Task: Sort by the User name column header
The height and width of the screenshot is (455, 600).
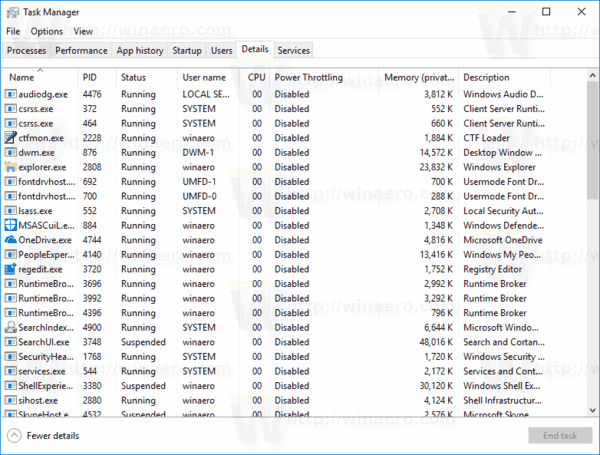Action: point(209,78)
